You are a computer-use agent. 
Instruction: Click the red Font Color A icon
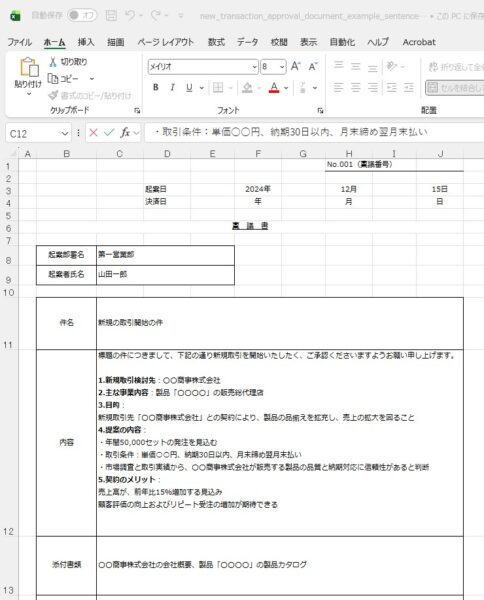coord(274,88)
